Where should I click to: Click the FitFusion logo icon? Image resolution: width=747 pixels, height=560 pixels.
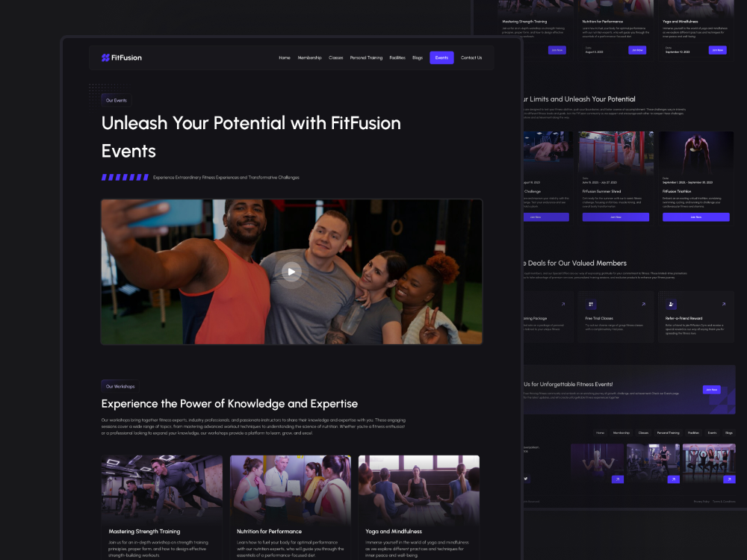(x=105, y=57)
